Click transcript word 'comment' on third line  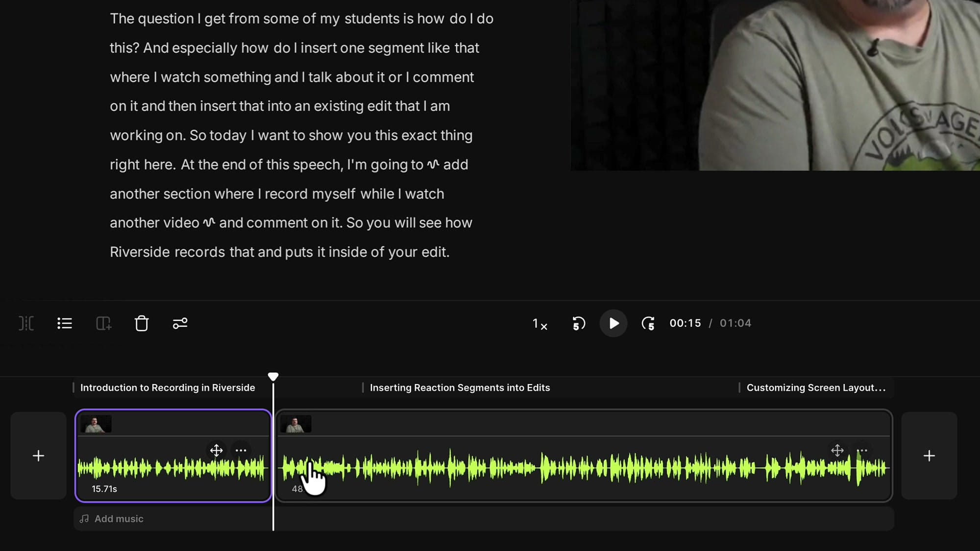tap(443, 77)
